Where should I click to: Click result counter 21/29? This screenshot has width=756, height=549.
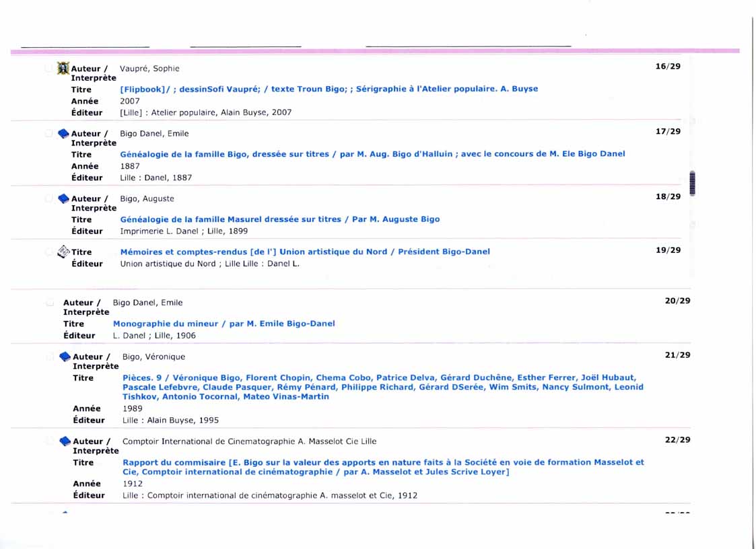(x=677, y=355)
